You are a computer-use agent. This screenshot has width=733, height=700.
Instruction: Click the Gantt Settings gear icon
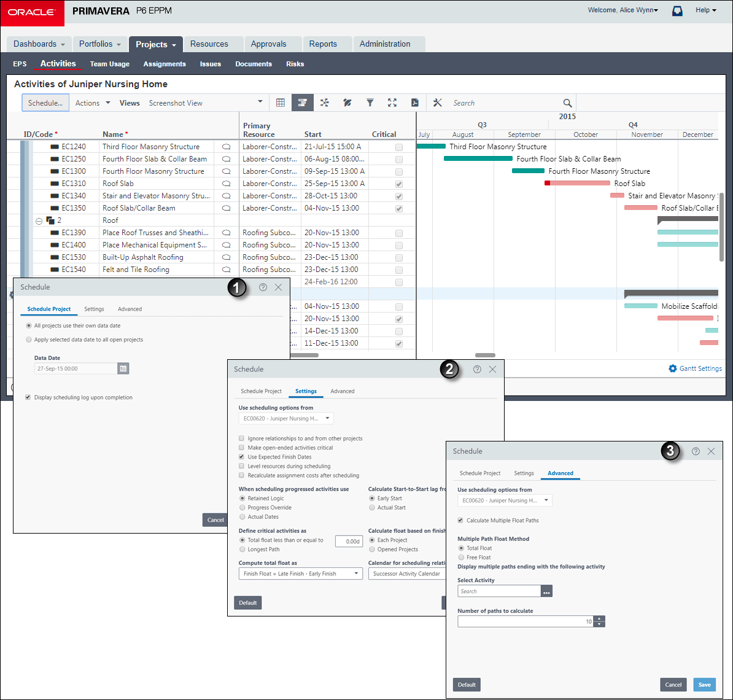[673, 368]
